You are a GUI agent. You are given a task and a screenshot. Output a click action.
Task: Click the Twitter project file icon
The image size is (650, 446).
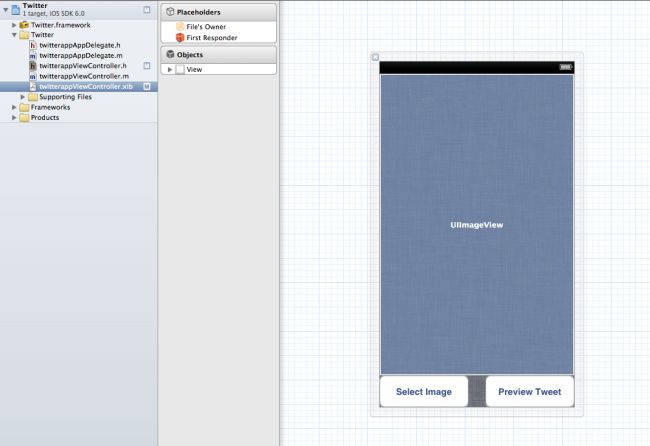[16, 9]
